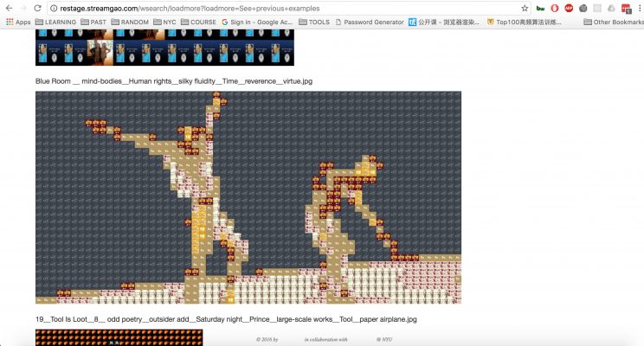644x346 pixels.
Task: Click the dancers mosaic image
Action: pyautogui.click(x=248, y=197)
